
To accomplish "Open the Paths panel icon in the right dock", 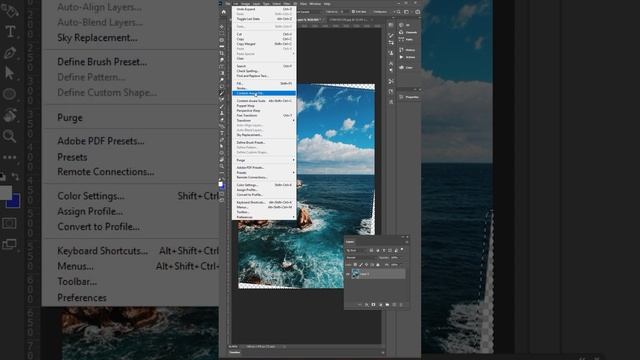I will click(401, 39).
